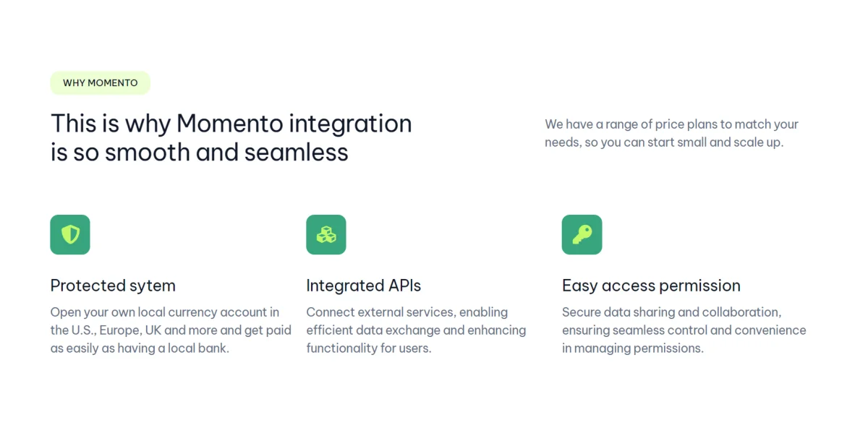This screenshot has width=868, height=428.
Task: Click 'in managing permissions' text line
Action: tap(633, 348)
